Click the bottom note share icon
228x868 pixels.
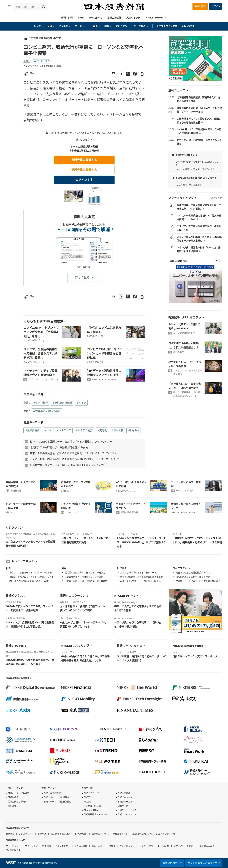tap(121, 296)
